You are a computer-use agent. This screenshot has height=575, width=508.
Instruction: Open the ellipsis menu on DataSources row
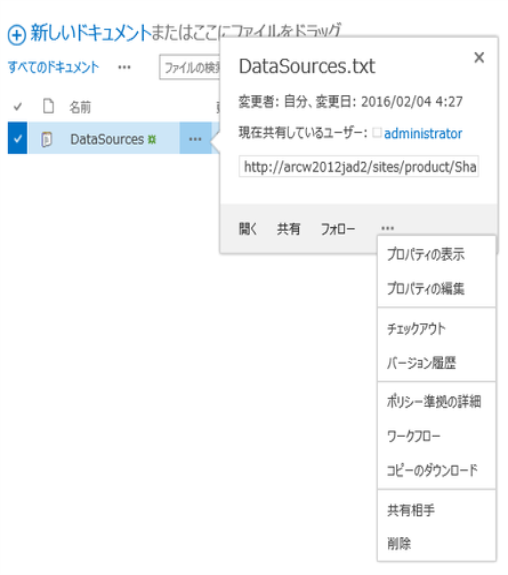point(195,139)
